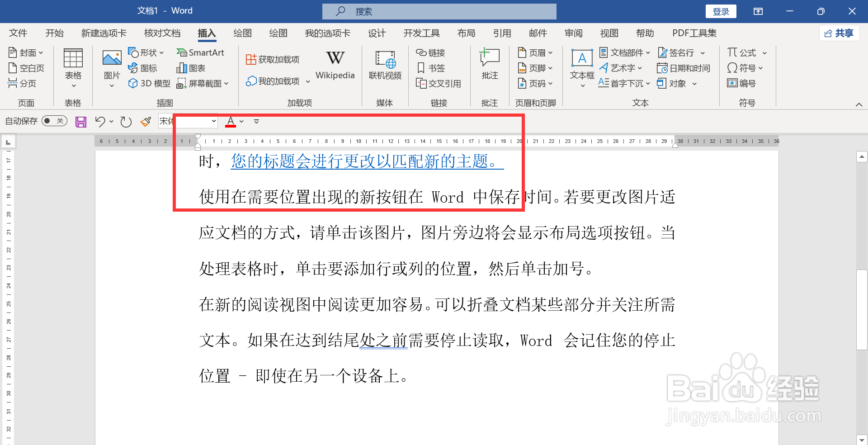Image resolution: width=868 pixels, height=445 pixels.
Task: Follow the hyperlink 您的标题会进行更改以匹配新的主题
Action: 367,161
